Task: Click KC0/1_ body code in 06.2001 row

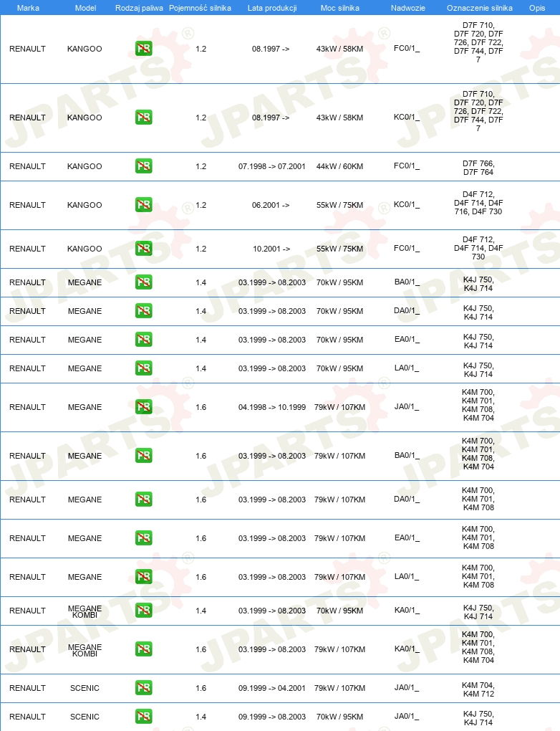Action: [407, 205]
